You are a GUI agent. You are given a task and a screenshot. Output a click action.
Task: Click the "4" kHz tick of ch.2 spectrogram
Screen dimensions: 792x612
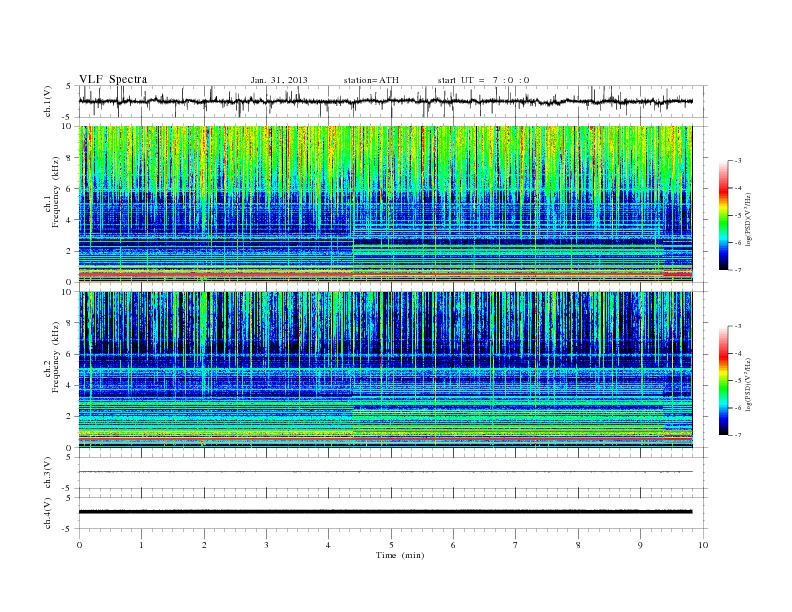click(70, 386)
